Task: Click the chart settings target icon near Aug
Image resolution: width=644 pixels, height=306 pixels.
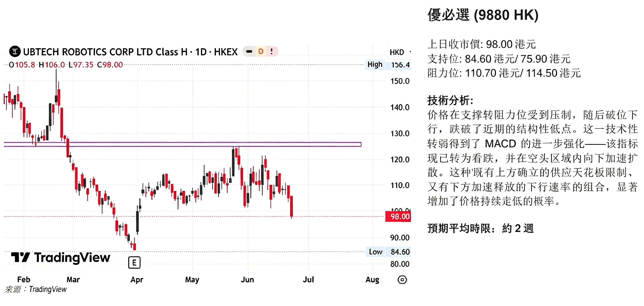Action: pos(402,279)
